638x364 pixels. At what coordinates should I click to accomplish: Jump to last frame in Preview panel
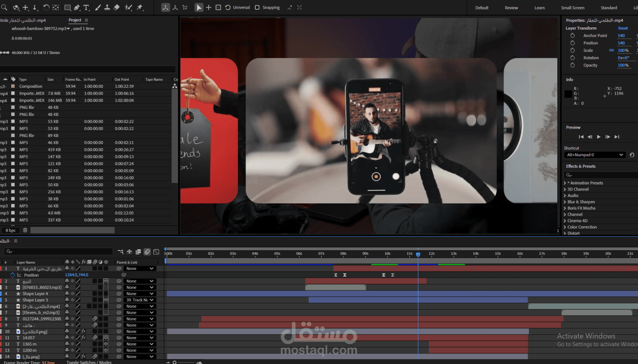pos(617,137)
